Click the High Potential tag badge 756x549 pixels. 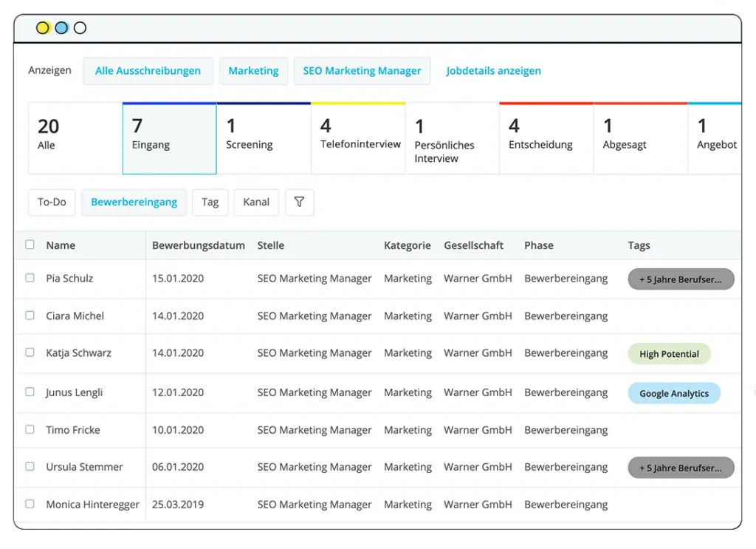tap(669, 354)
